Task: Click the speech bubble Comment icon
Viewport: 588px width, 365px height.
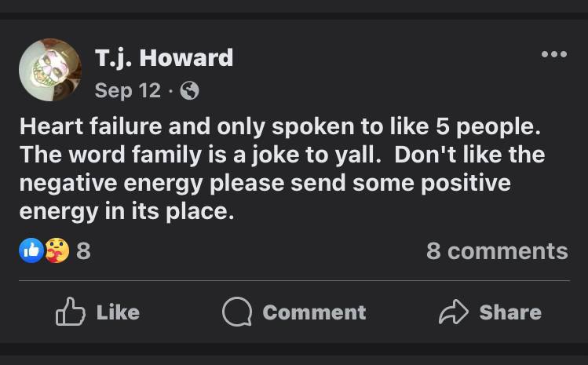Action: pos(236,312)
